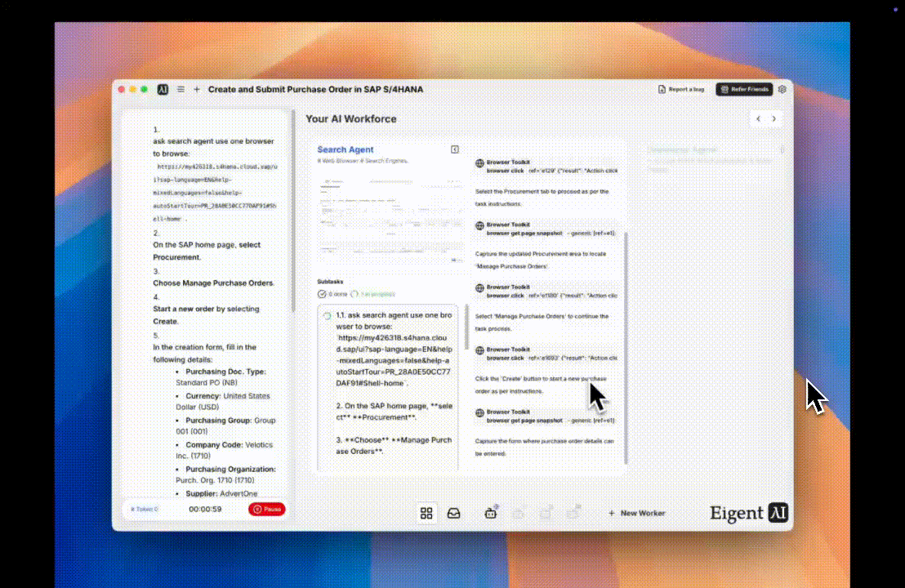
Task: Click globe icon beside browser click ref='e129'
Action: click(479, 163)
